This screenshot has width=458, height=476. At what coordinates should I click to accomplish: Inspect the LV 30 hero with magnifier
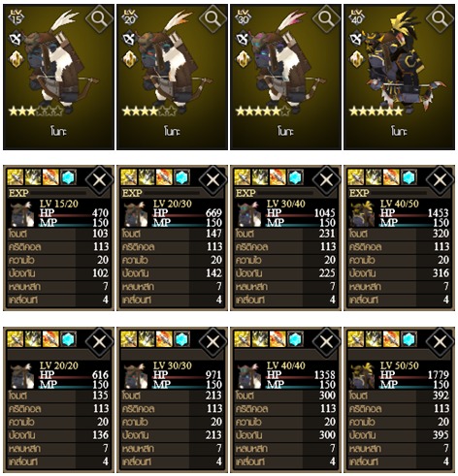(326, 19)
